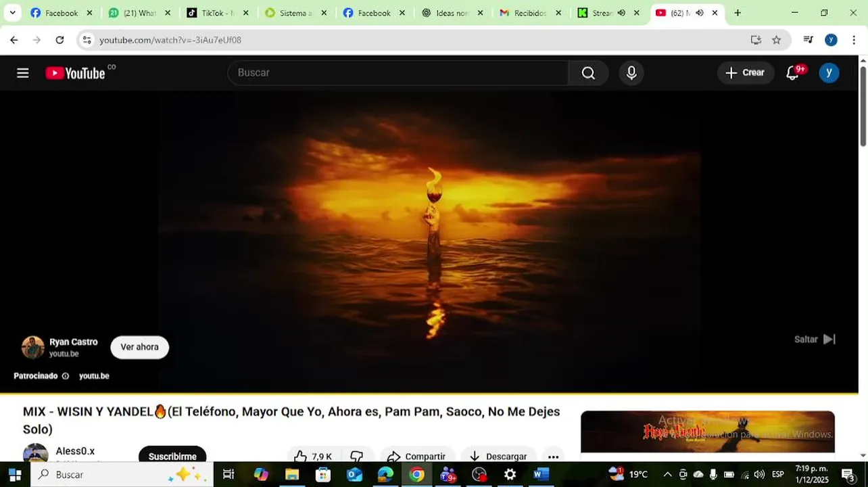Switch to first Facebook tab

pos(62,13)
